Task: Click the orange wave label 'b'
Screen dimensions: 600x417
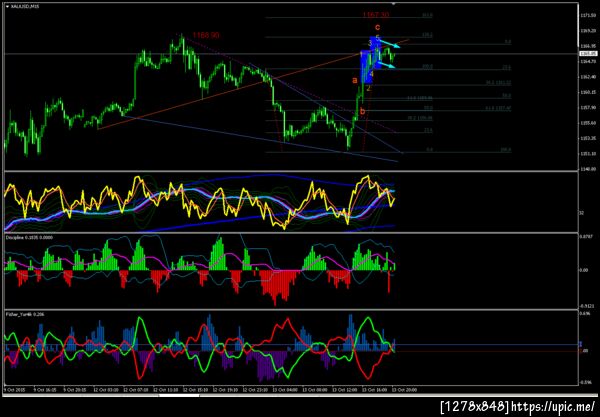Action: click(362, 111)
